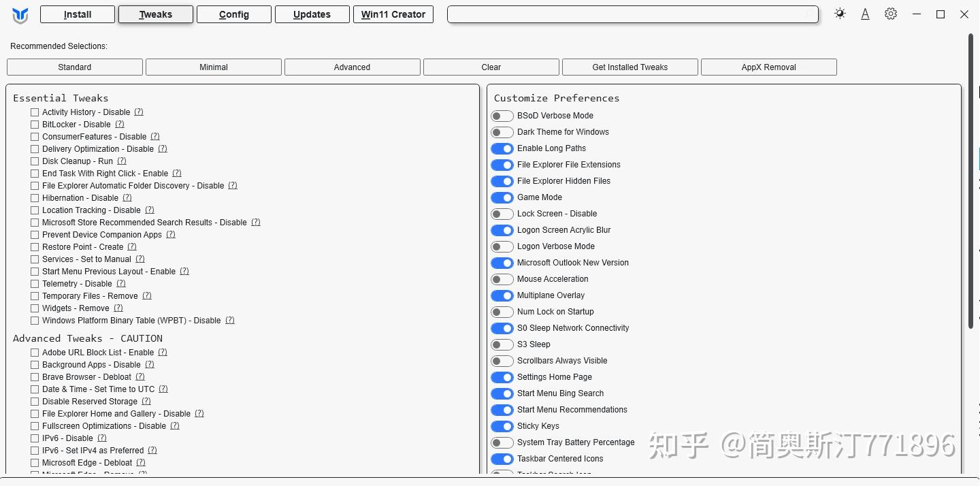Open help for Disk Cleanup - Run

[122, 161]
